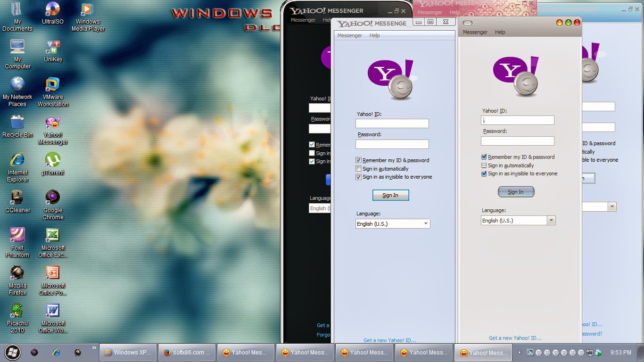Focus Yahoo! ID field in the Mac-style window

518,120
